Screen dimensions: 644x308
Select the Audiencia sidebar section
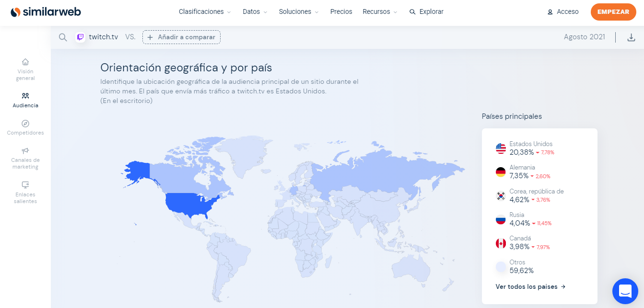[25, 101]
